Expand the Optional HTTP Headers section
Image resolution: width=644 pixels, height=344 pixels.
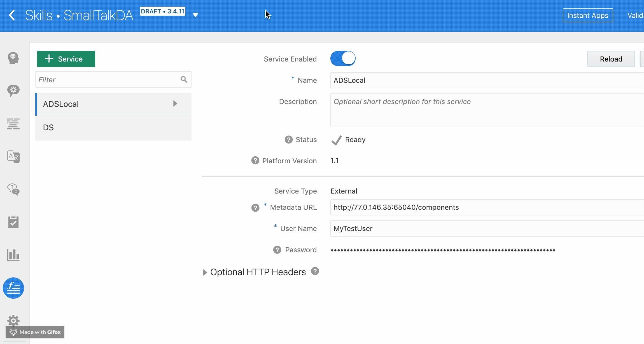tap(205, 272)
